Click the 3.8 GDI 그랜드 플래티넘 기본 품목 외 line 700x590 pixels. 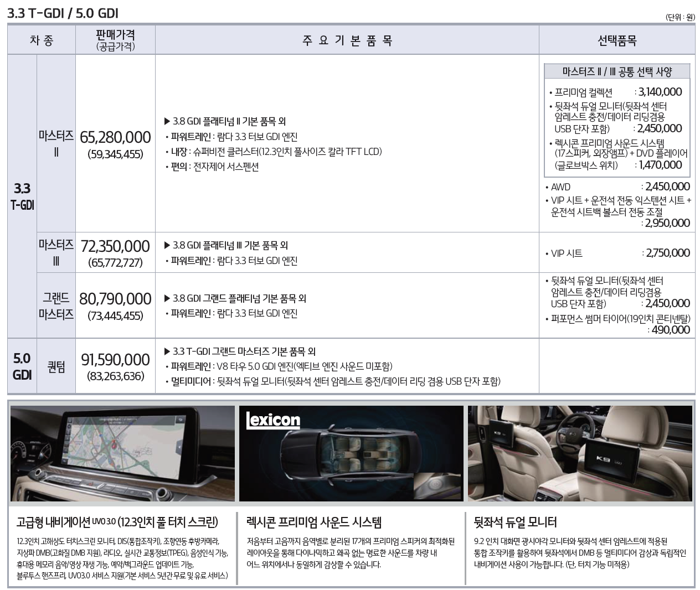click(235, 298)
